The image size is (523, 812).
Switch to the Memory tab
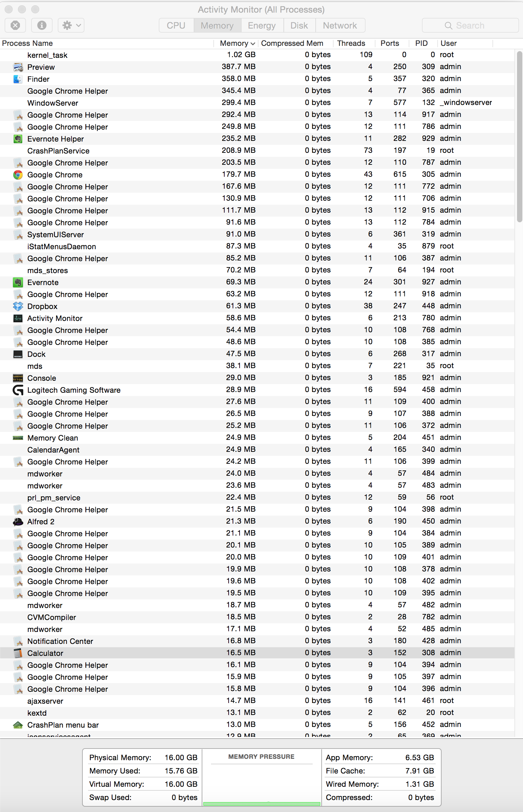click(x=217, y=26)
